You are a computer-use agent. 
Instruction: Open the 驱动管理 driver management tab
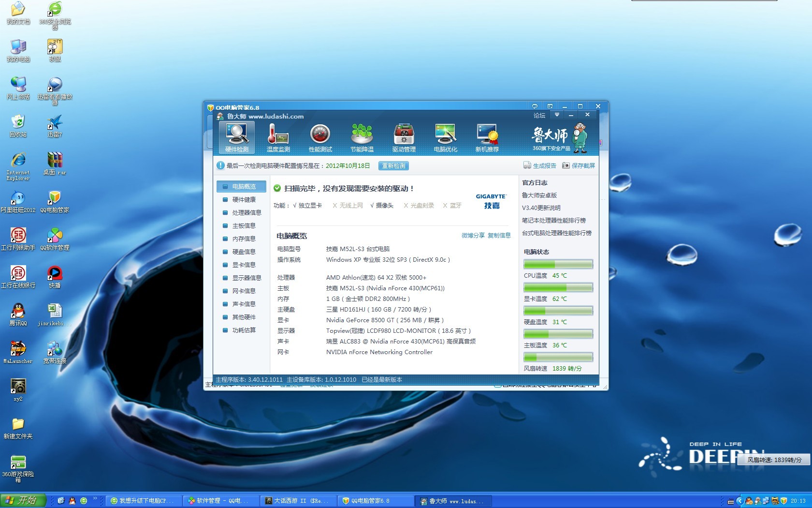pyautogui.click(x=404, y=138)
